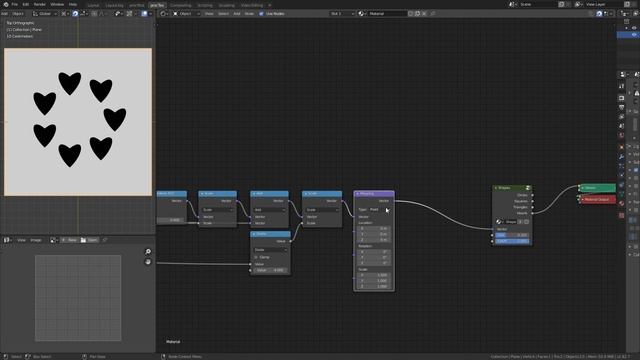Open the Window menu

pyautogui.click(x=57, y=4)
